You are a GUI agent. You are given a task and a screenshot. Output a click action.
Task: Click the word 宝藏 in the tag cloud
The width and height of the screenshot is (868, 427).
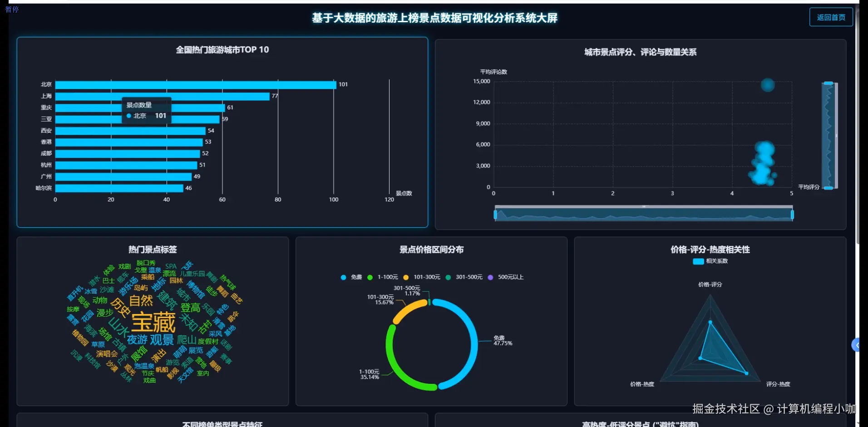(x=153, y=322)
